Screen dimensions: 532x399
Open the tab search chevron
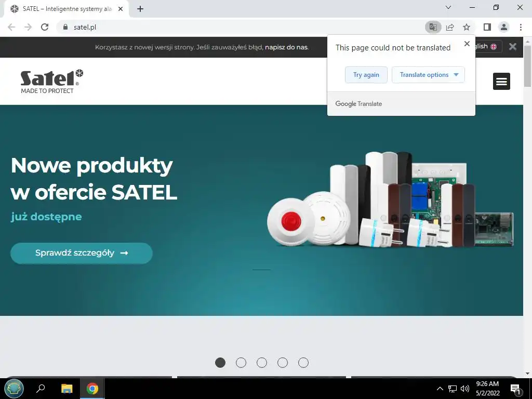[x=448, y=7]
